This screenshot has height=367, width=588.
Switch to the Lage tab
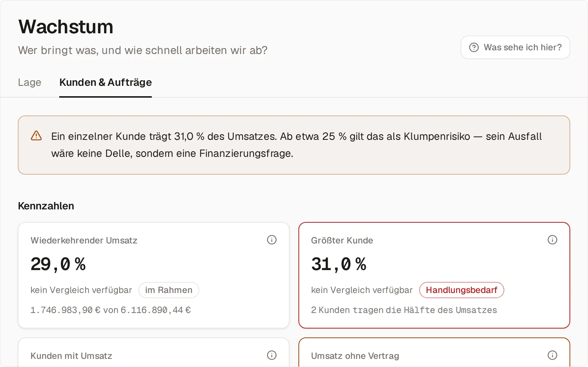point(30,82)
